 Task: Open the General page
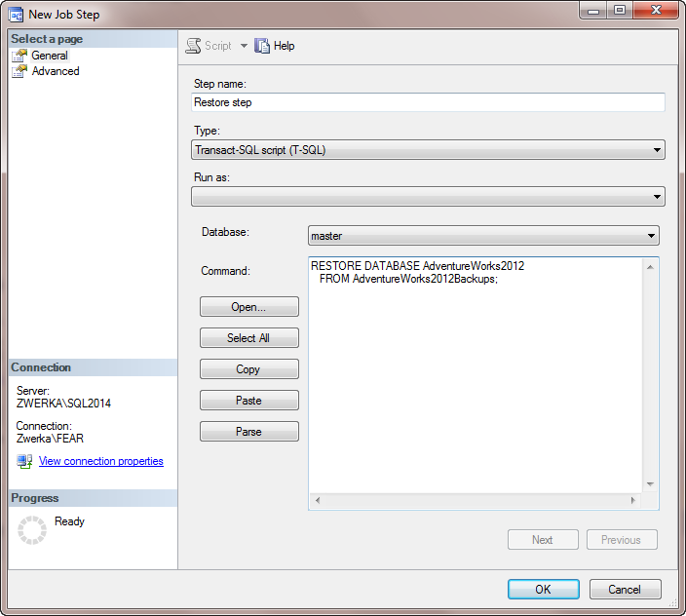[x=50, y=56]
